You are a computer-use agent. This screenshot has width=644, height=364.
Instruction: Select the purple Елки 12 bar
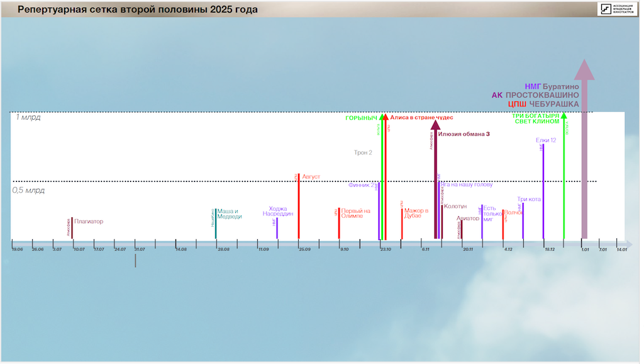543,189
